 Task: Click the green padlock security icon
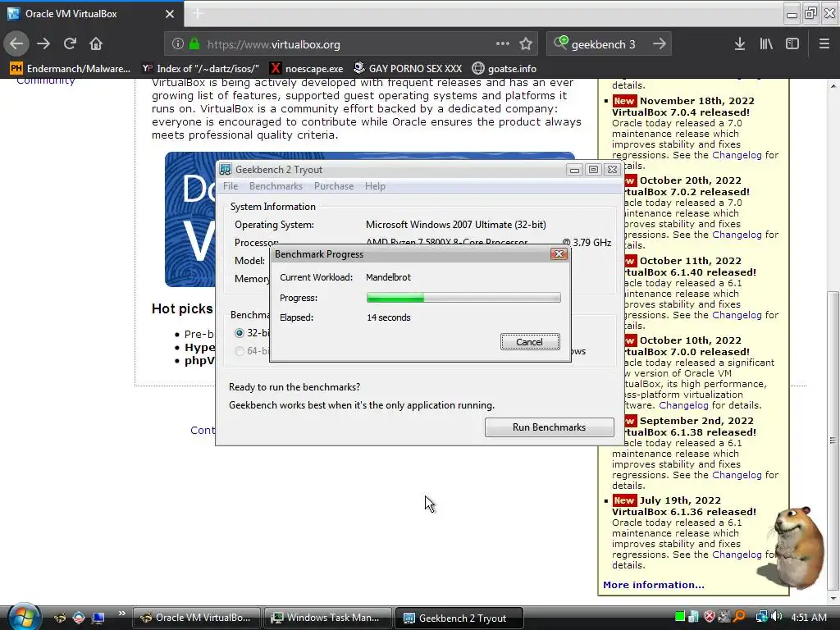[x=194, y=44]
